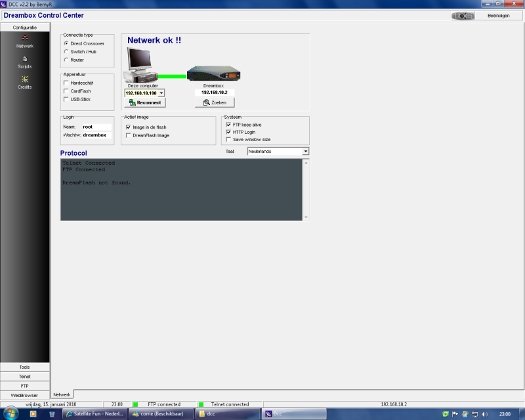Open the dcc folder taskbar window
This screenshot has width=525, height=420.
228,414
